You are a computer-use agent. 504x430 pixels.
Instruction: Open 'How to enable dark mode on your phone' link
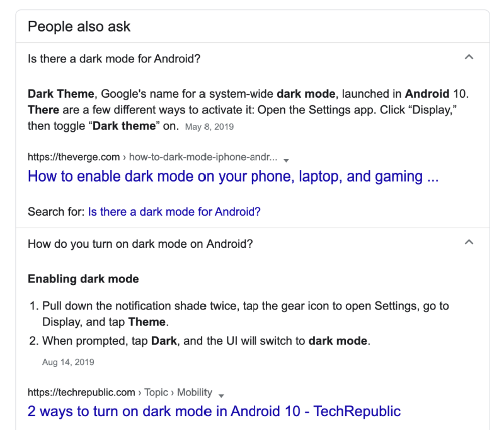pos(233,177)
